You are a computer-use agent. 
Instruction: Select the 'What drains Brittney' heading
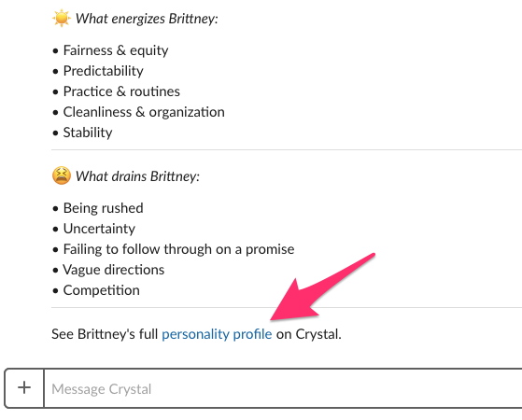pos(137,176)
